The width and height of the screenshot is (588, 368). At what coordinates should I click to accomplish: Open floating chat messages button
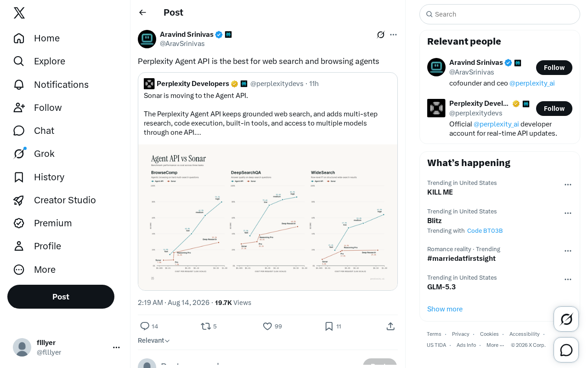(x=566, y=350)
